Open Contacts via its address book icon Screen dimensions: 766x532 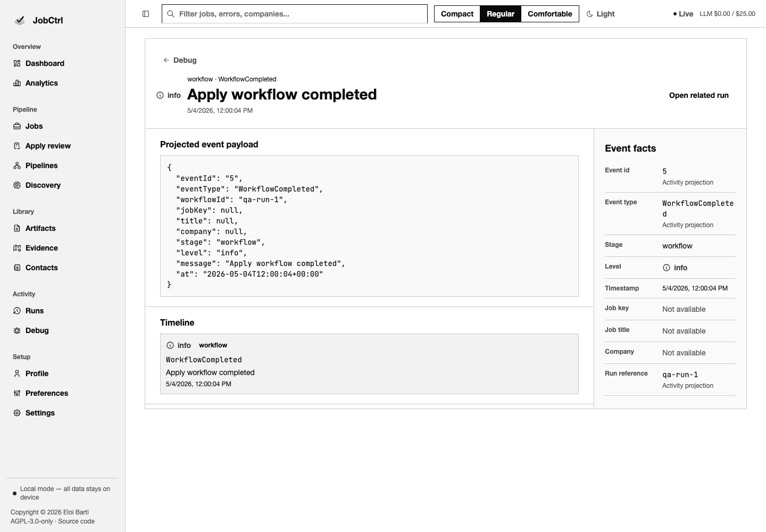(x=17, y=268)
